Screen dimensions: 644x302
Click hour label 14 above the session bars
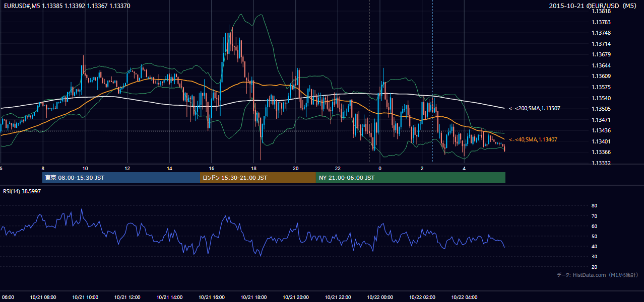pyautogui.click(x=169, y=168)
